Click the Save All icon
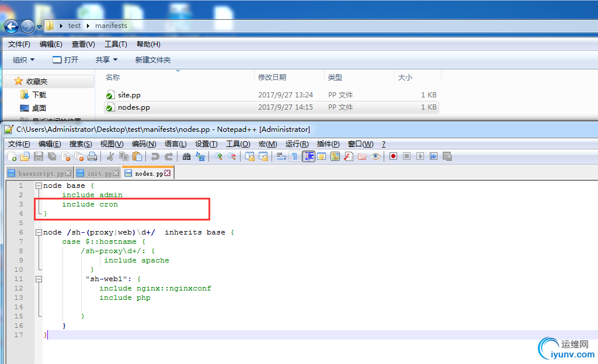598x364 pixels. coord(52,156)
